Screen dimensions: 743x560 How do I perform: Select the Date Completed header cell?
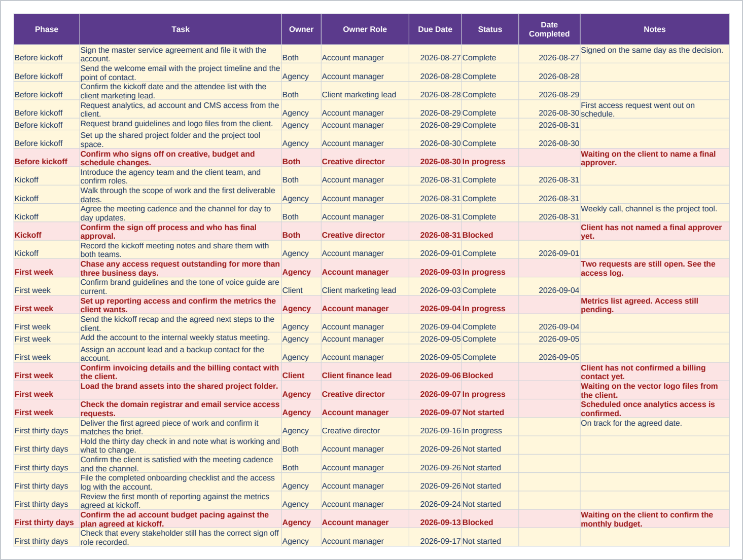point(549,29)
